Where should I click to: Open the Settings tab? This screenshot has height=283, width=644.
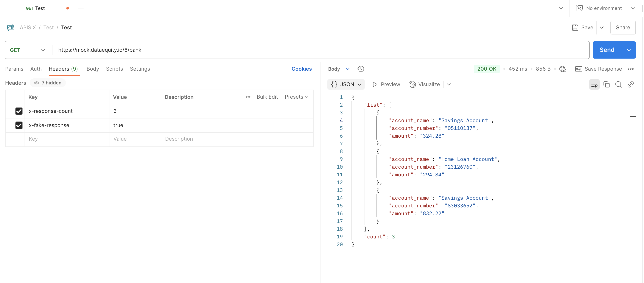(x=140, y=69)
